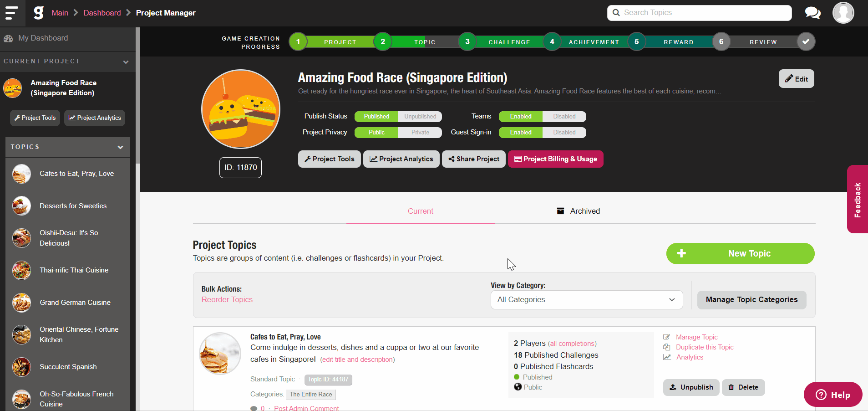Image resolution: width=868 pixels, height=411 pixels.
Task: Set Guest Sign-in to Enabled
Action: [x=521, y=133]
